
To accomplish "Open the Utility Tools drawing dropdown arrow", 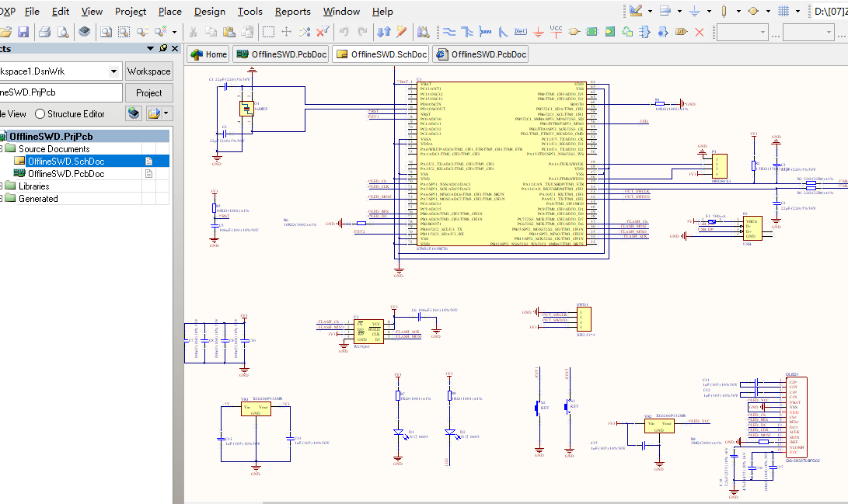I will (x=650, y=11).
